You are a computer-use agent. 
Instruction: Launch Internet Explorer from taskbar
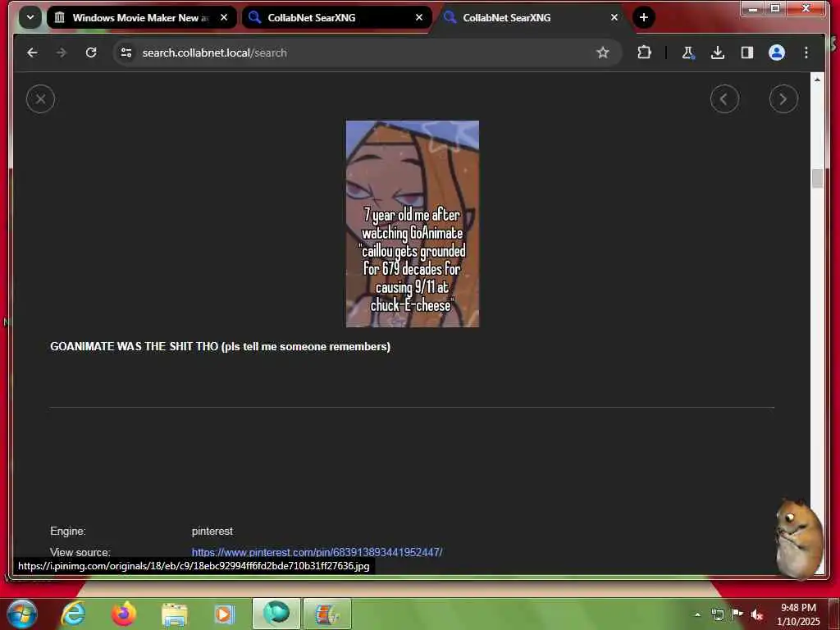(x=73, y=614)
